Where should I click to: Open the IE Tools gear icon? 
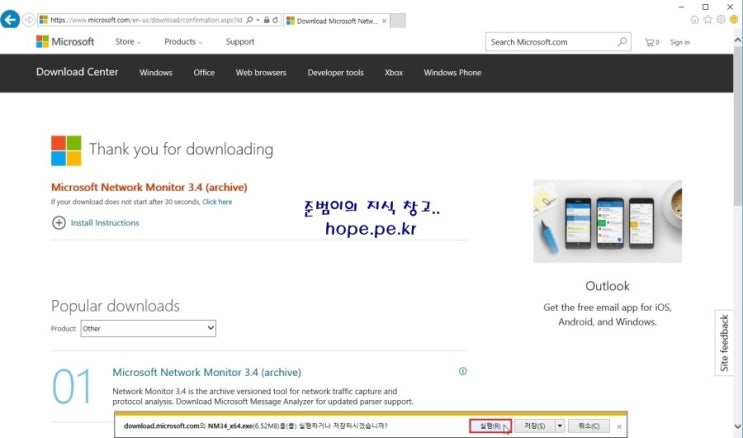point(721,20)
